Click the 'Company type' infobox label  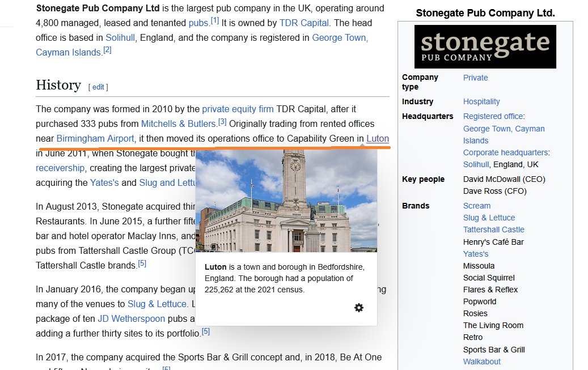point(420,82)
